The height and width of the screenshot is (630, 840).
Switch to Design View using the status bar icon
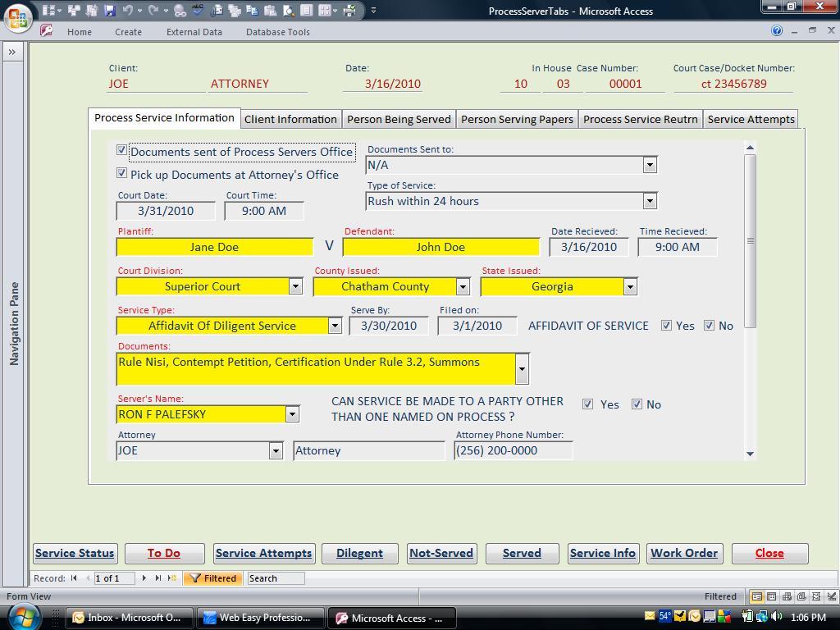(830, 596)
